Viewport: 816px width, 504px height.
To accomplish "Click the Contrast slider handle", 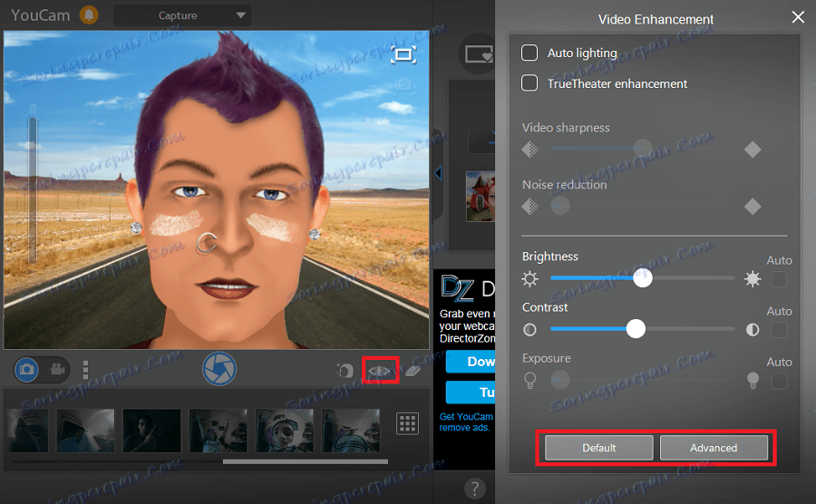I will 636,329.
